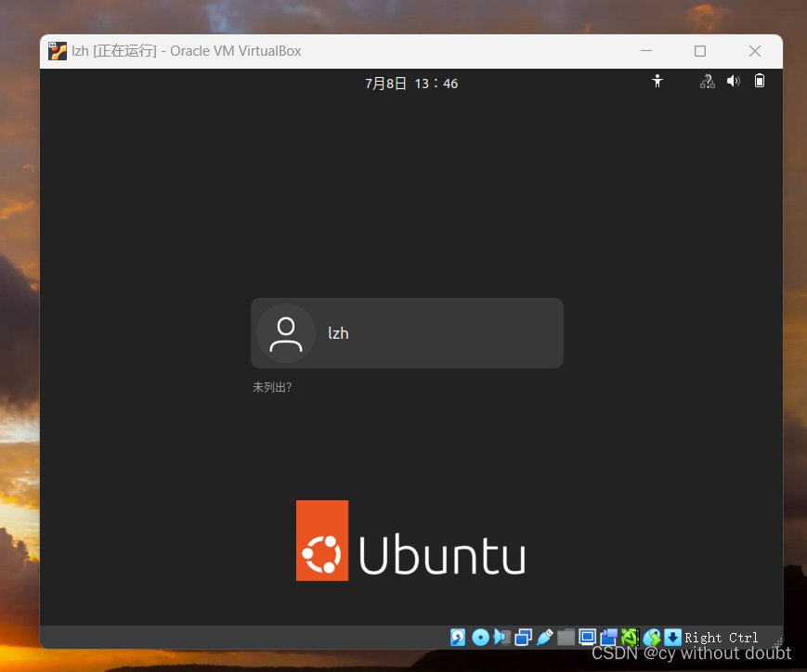The image size is (807, 672).
Task: Expand user lzh entry for password input
Action: click(x=407, y=333)
